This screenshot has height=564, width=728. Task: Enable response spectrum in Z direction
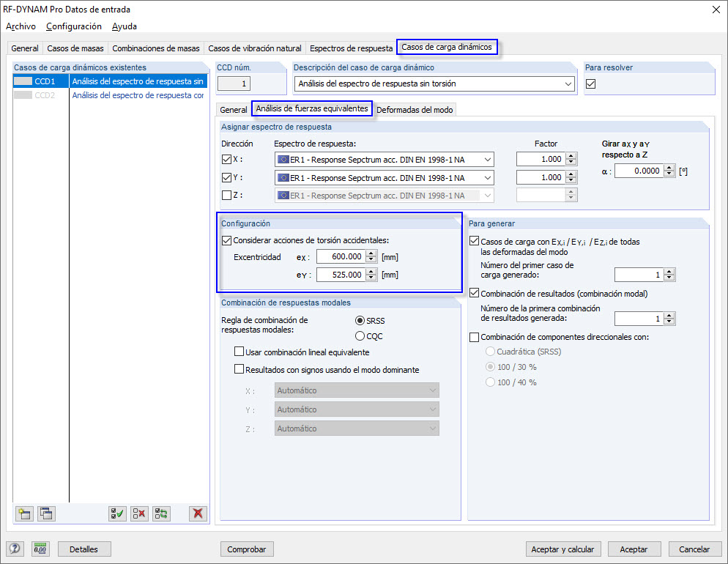point(227,194)
